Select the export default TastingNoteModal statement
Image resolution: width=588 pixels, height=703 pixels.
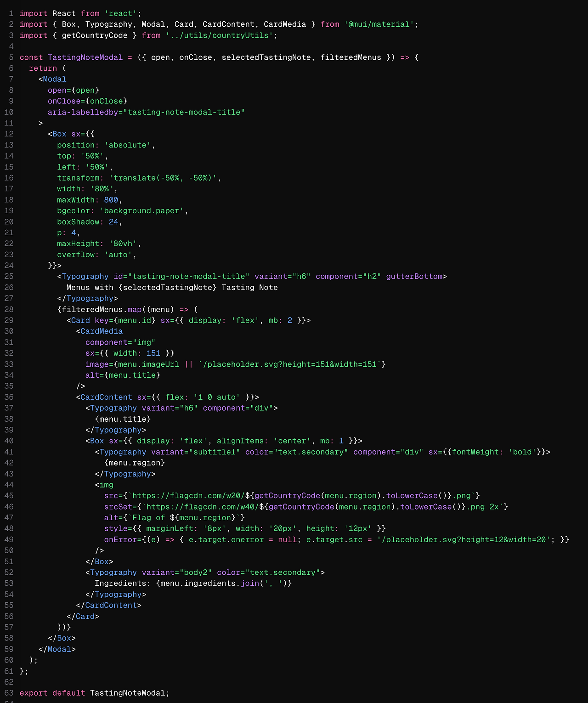coord(94,692)
